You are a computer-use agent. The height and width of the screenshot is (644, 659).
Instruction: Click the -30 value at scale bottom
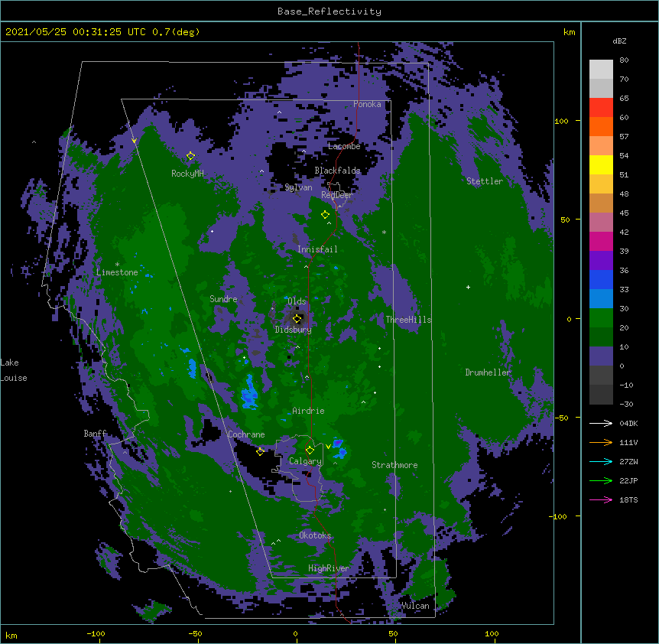pos(626,404)
